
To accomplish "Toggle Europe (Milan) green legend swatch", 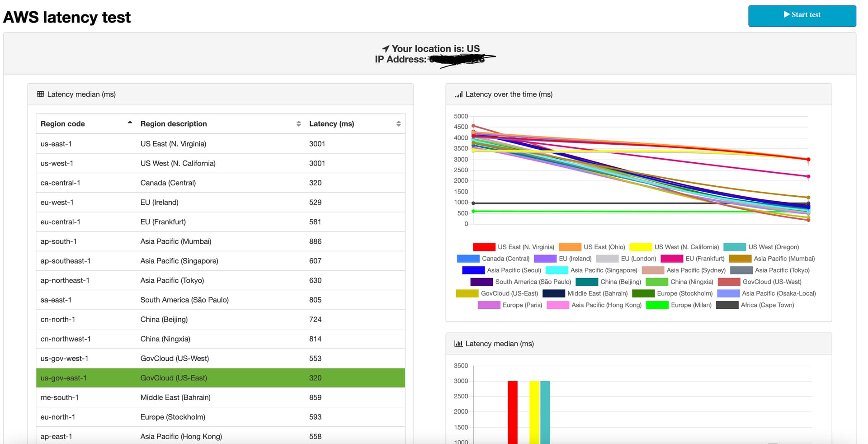I will (657, 305).
